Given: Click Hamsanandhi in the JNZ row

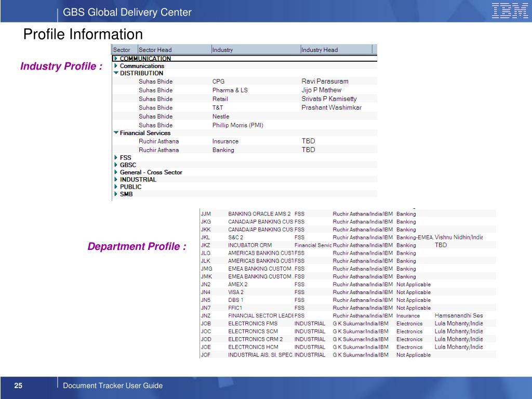Looking at the screenshot, I should pyautogui.click(x=458, y=315).
